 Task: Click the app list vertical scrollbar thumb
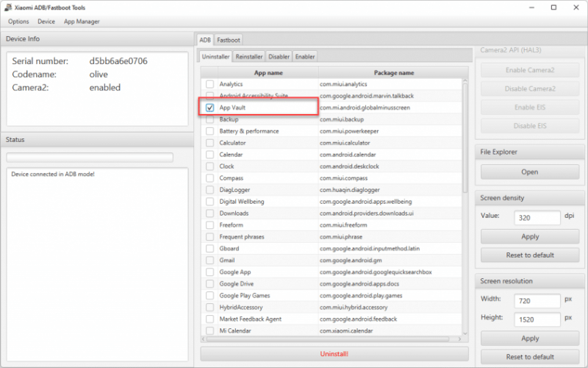pyautogui.click(x=465, y=138)
